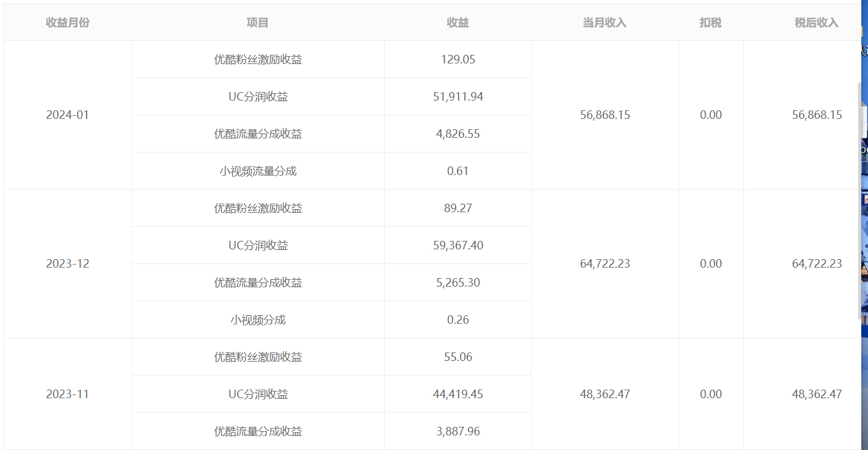Screen dimensions: 868x450
Task: Select the 当月收入 column header
Action: click(x=604, y=23)
